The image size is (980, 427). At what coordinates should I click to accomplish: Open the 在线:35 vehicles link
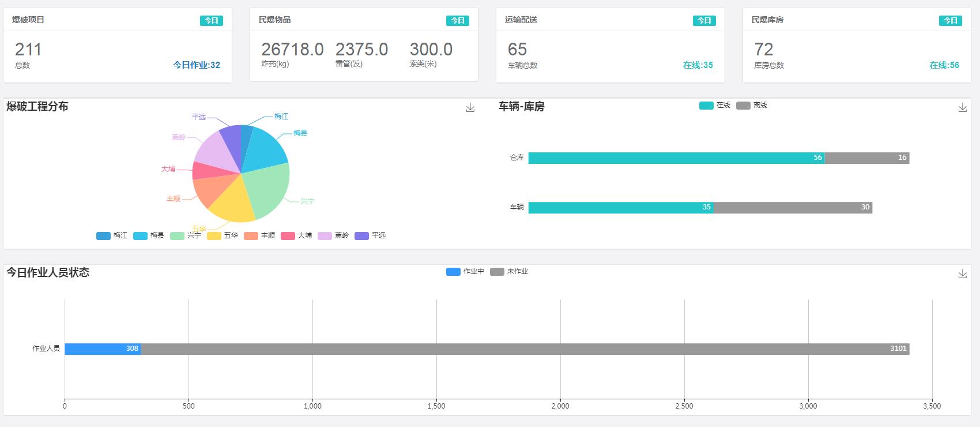pyautogui.click(x=698, y=65)
